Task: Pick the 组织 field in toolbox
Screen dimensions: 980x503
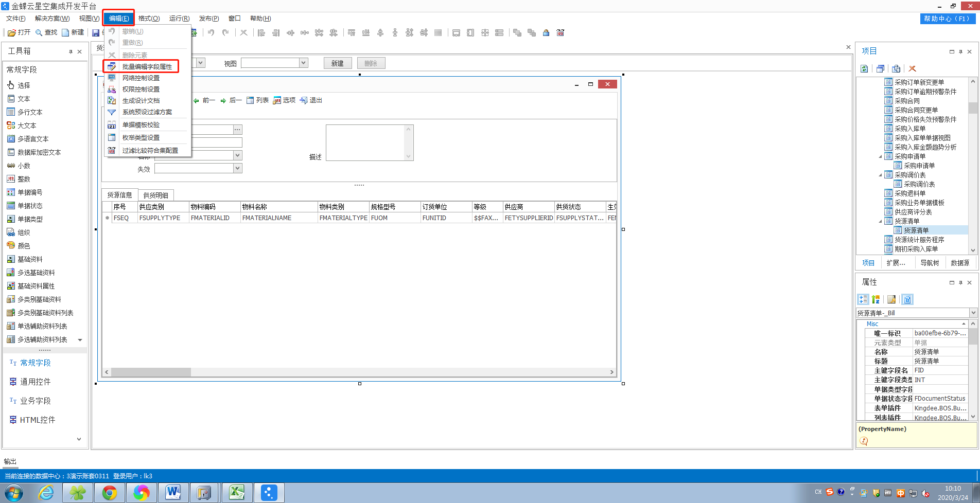Action: pyautogui.click(x=19, y=232)
